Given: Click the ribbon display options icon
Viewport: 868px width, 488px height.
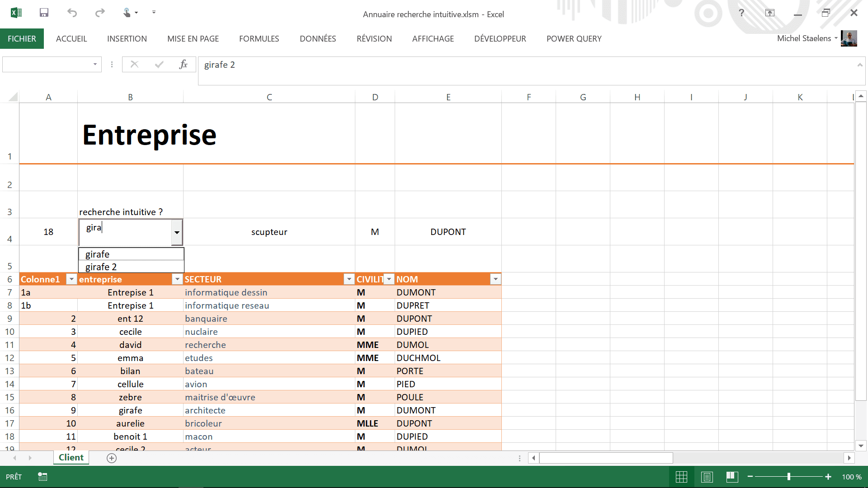Looking at the screenshot, I should (769, 13).
